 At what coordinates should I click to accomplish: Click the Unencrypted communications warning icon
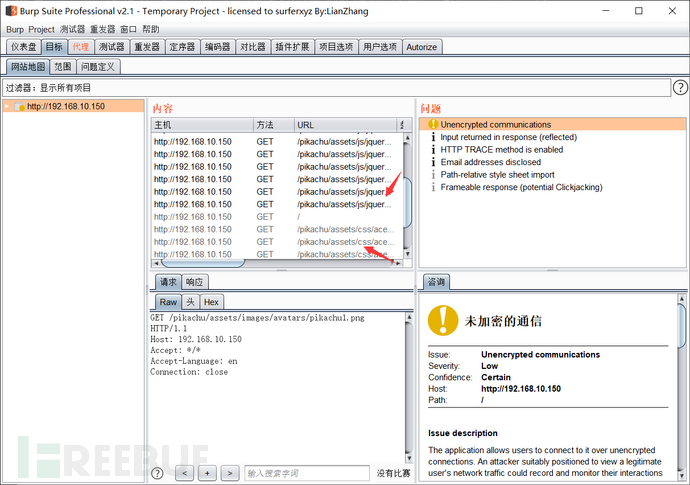point(433,125)
